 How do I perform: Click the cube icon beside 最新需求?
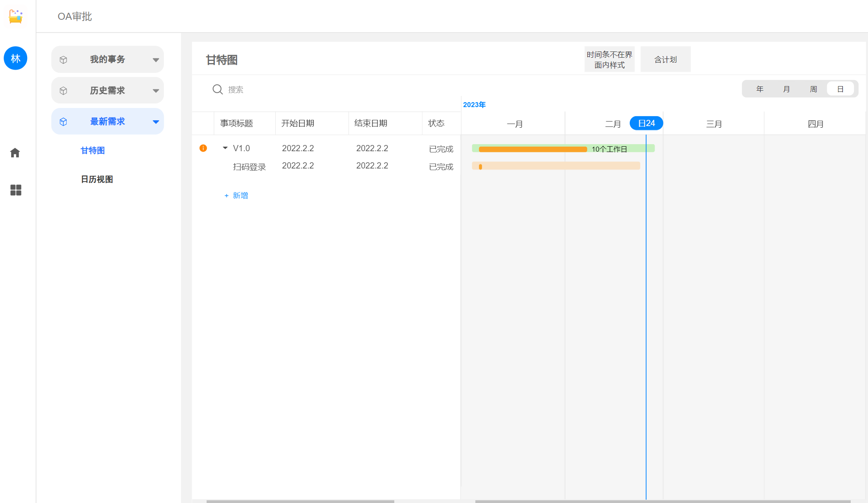pos(63,122)
